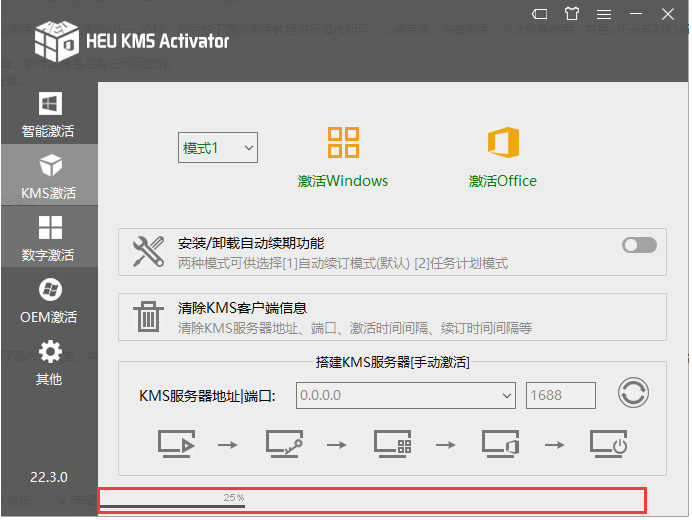Click the wrench and screwdriver tools icon
Viewport: 692px width, 520px height.
[149, 253]
